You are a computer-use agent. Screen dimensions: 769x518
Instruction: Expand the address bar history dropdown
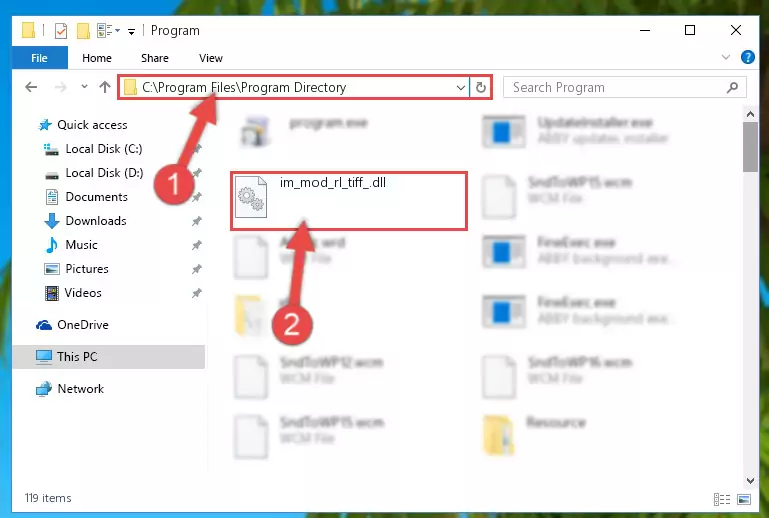[461, 87]
